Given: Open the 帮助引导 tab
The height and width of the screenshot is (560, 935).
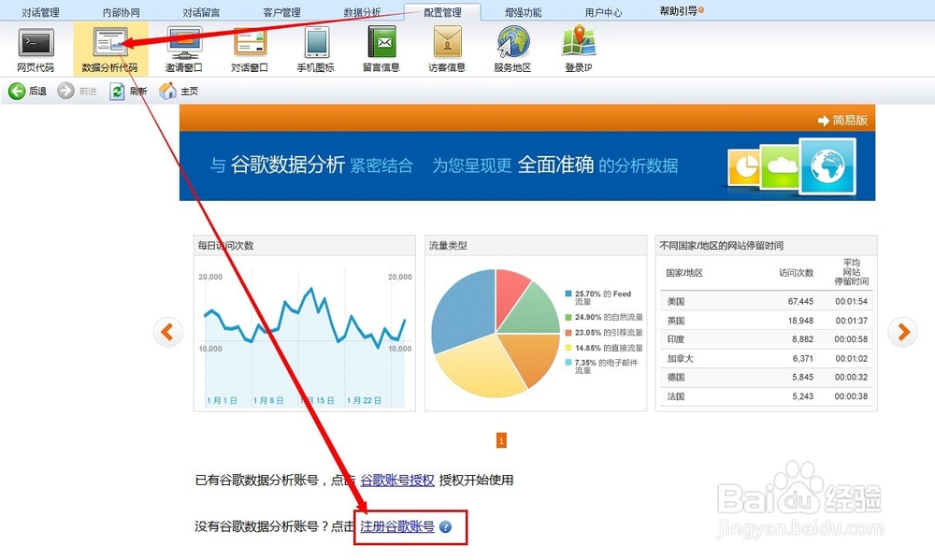Looking at the screenshot, I should click(681, 10).
